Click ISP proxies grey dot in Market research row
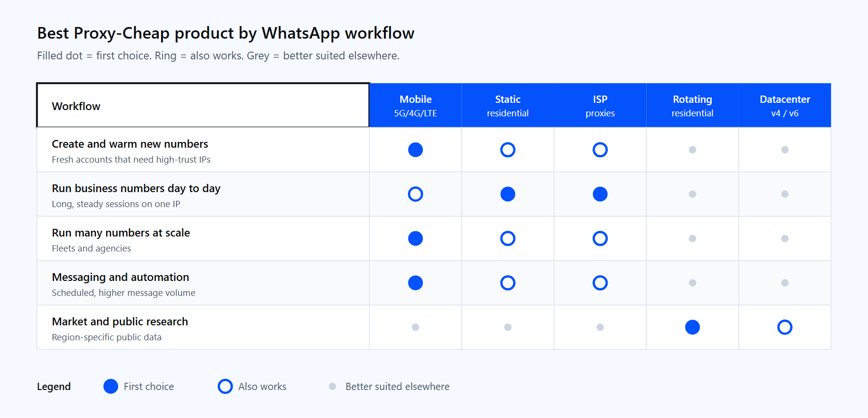Screen dimensions: 868x418 tap(600, 327)
